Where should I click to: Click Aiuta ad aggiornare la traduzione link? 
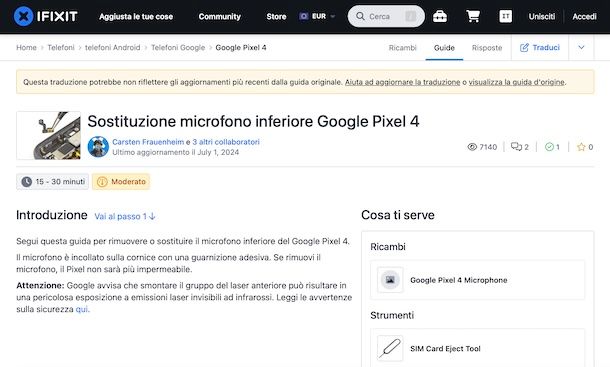(403, 82)
